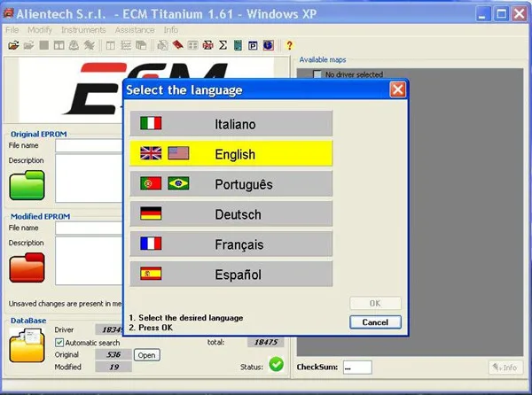Open the Modify menu
Screen dimensions: 532x395
pyautogui.click(x=40, y=30)
